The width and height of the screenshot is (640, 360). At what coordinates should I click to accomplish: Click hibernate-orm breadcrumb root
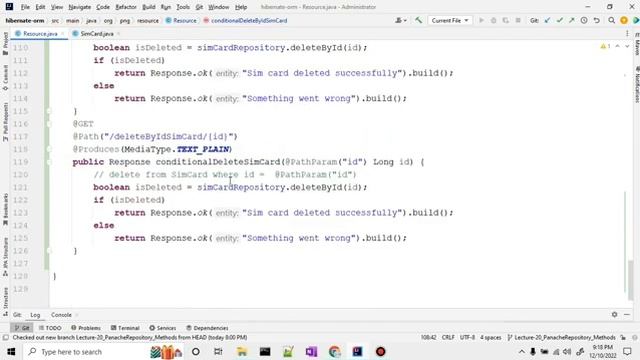[25, 20]
